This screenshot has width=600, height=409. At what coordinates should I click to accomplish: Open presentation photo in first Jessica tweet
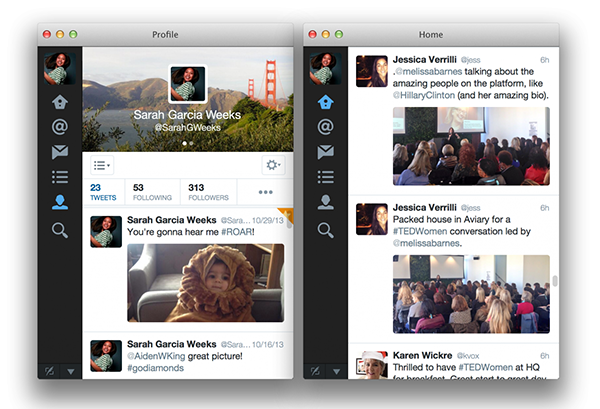471,146
